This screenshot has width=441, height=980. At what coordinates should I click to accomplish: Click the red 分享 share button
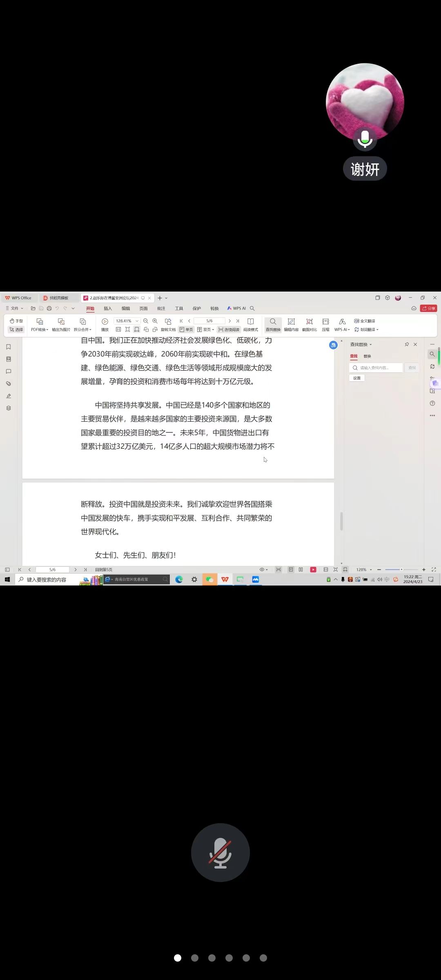(x=428, y=308)
